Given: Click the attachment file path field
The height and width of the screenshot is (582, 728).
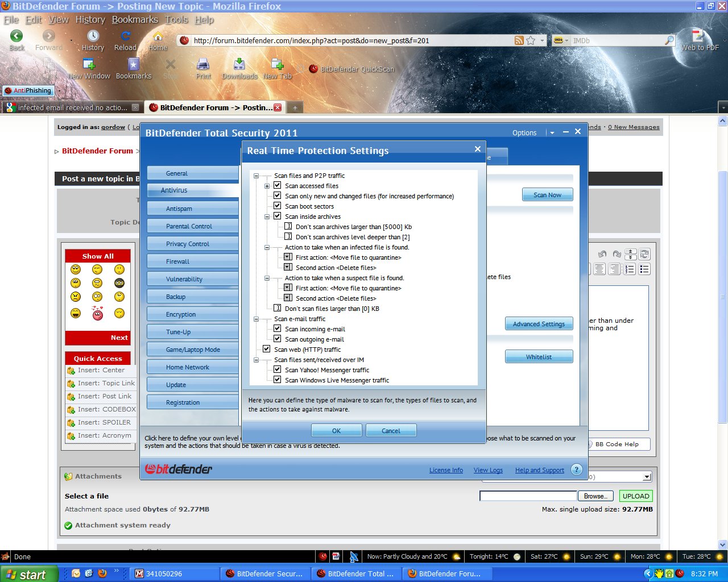Looking at the screenshot, I should tap(528, 496).
